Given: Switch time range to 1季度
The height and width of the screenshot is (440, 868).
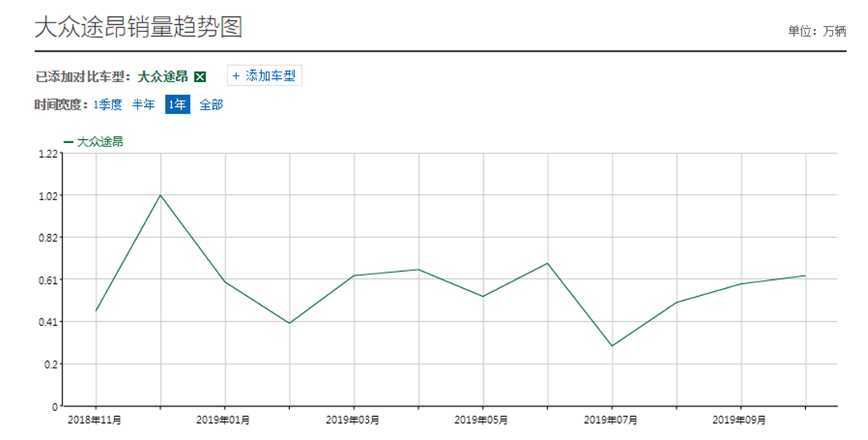Looking at the screenshot, I should (x=108, y=105).
